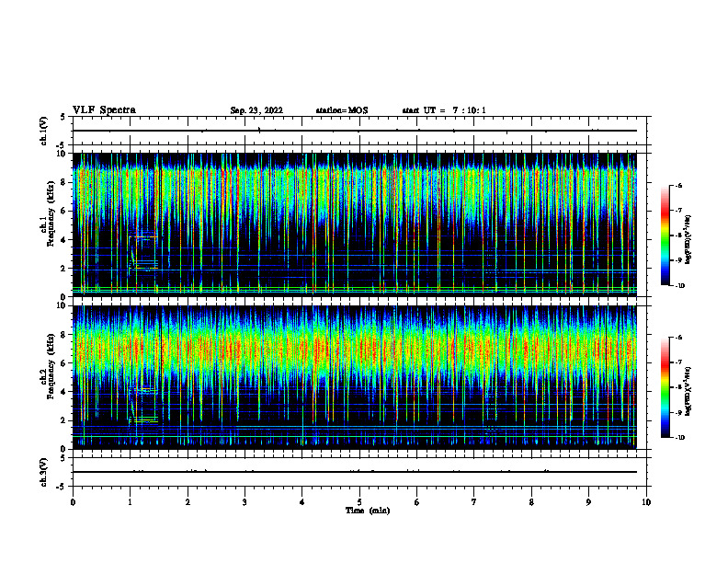Click ch.2 color bar label "-8"

click(x=678, y=387)
